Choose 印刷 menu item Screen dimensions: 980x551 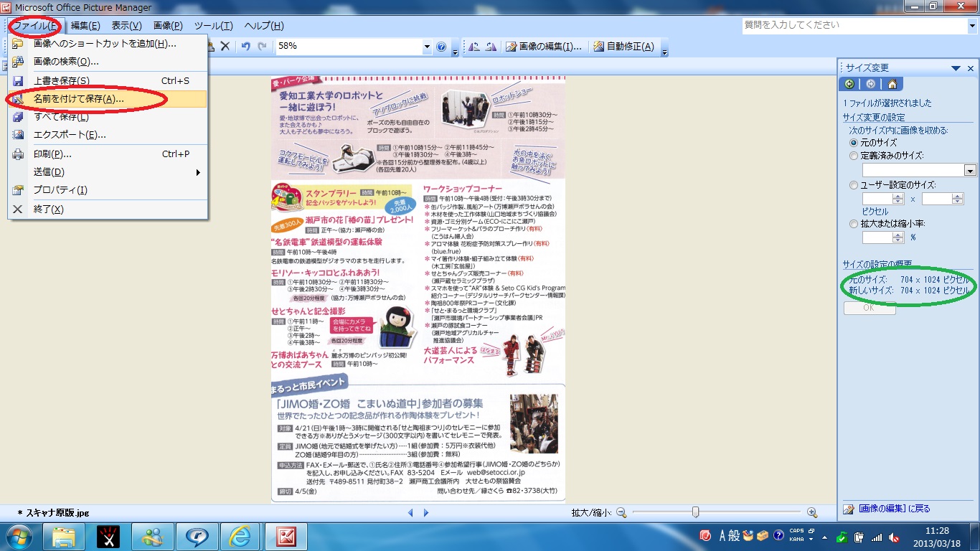click(x=108, y=154)
